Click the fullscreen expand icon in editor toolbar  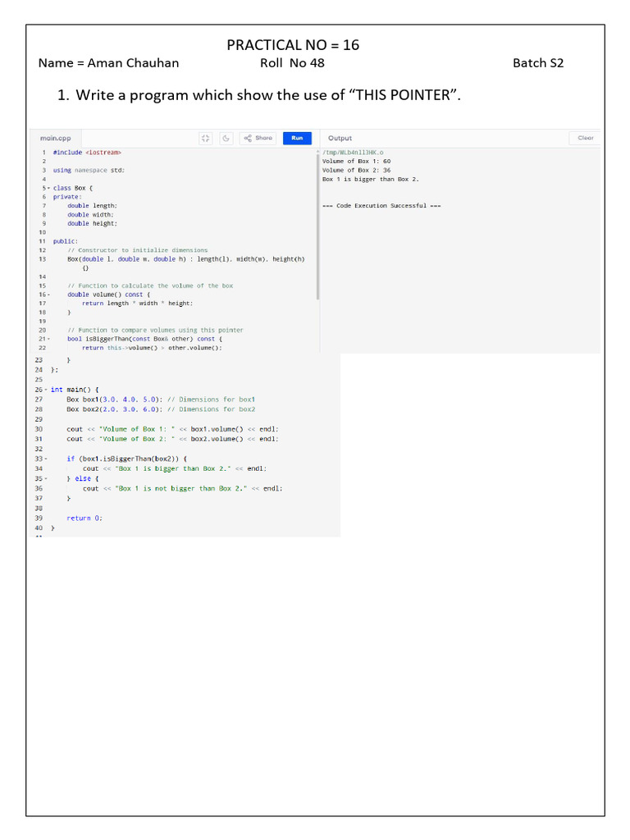[x=206, y=139]
